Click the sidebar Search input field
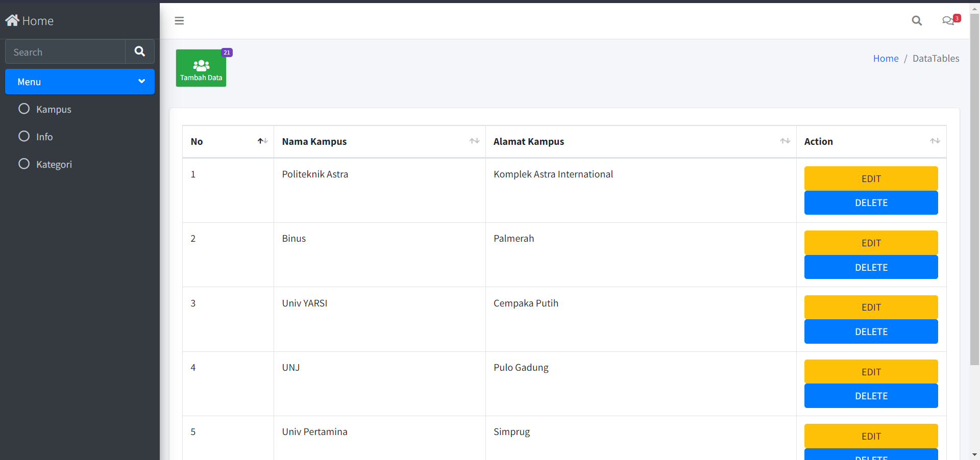The image size is (980, 460). point(65,52)
